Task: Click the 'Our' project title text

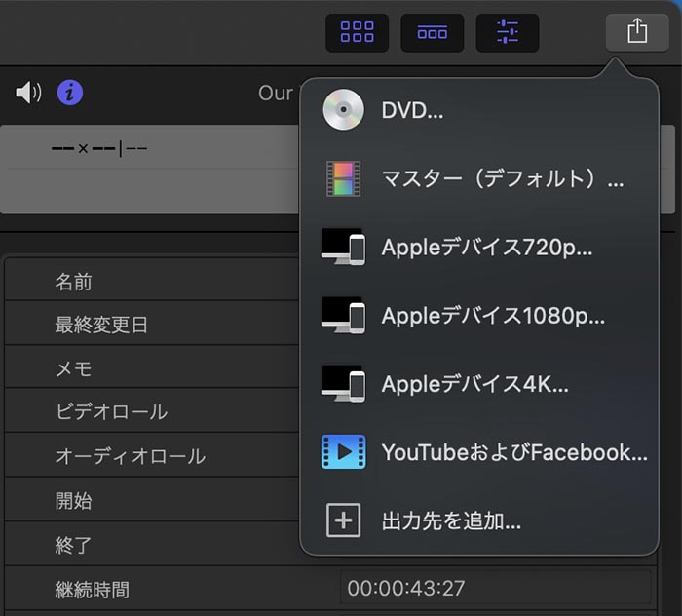Action: pyautogui.click(x=276, y=94)
